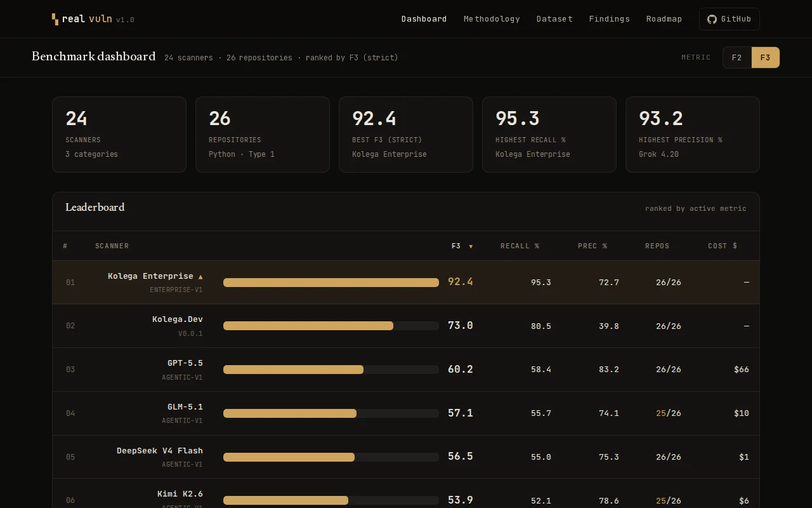Open the Methodology page
Screen dimensions: 812x508
tap(492, 19)
